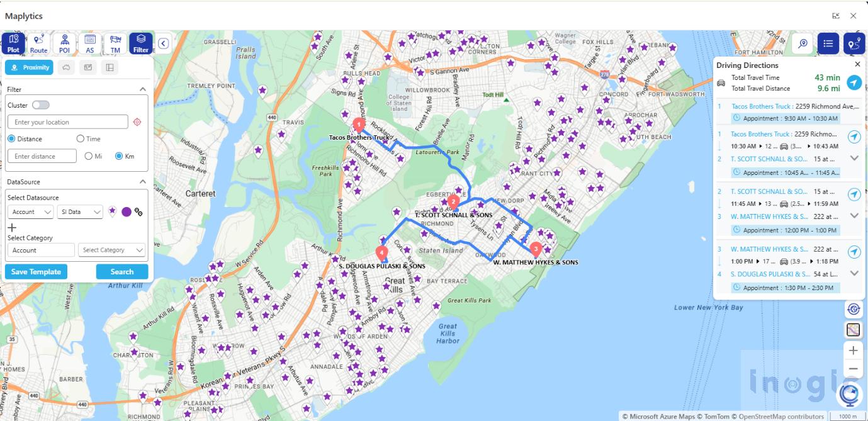This screenshot has width=868, height=421.
Task: Open the AS auto scheduling tool
Action: pyautogui.click(x=90, y=43)
